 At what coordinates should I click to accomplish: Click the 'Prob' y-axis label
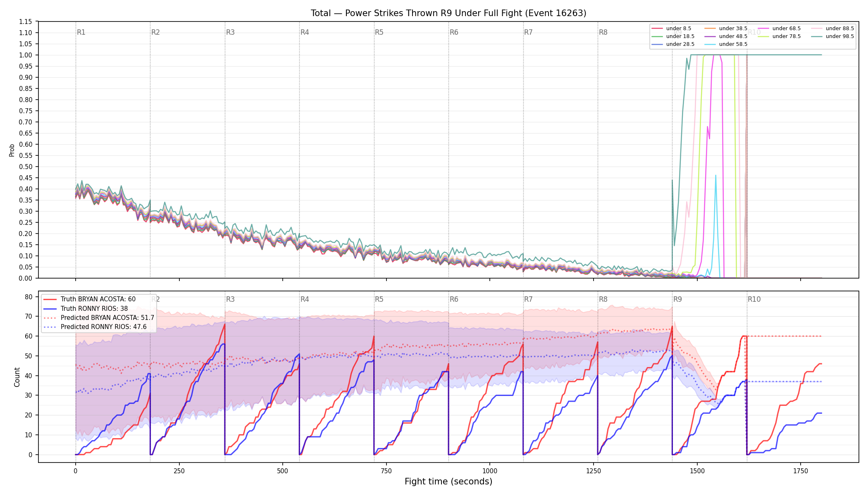tap(12, 150)
